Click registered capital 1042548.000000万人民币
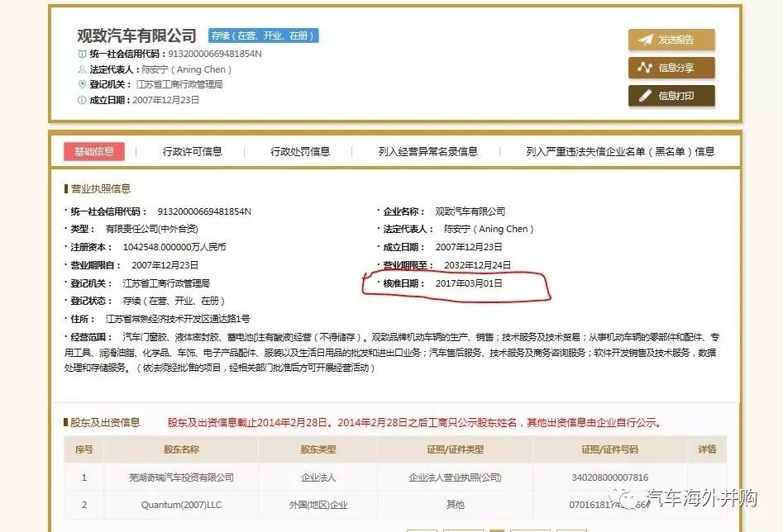Viewport: 783px width, 532px height. 174,247
